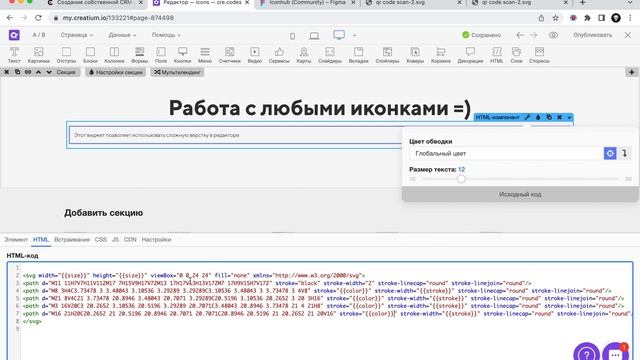Switch to laptop preview

pos(314,36)
